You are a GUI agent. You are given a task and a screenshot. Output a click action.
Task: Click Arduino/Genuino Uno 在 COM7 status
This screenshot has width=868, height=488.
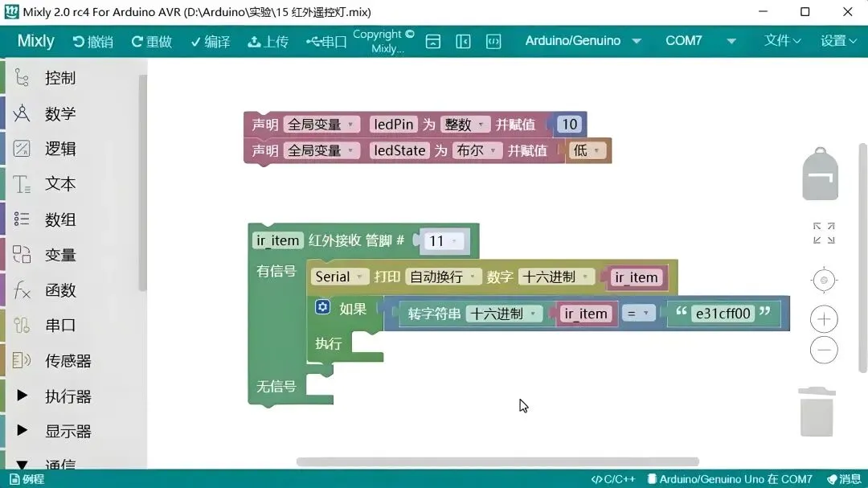pyautogui.click(x=730, y=479)
